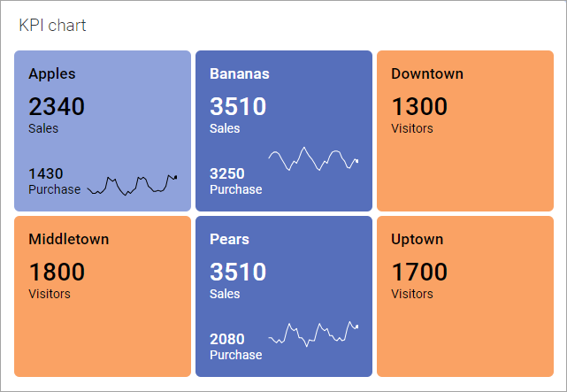
Task: Click the 1700 Visitors value
Action: pos(419,273)
